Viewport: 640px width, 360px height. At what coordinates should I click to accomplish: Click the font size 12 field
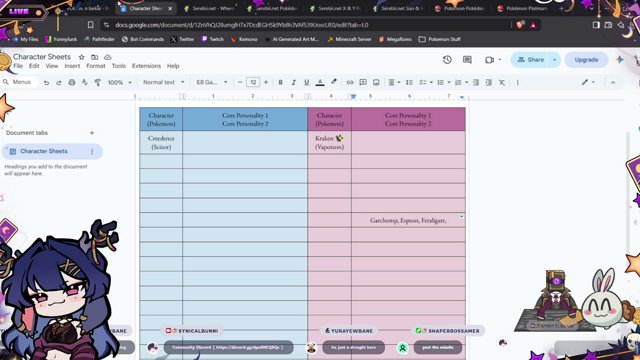click(x=253, y=82)
